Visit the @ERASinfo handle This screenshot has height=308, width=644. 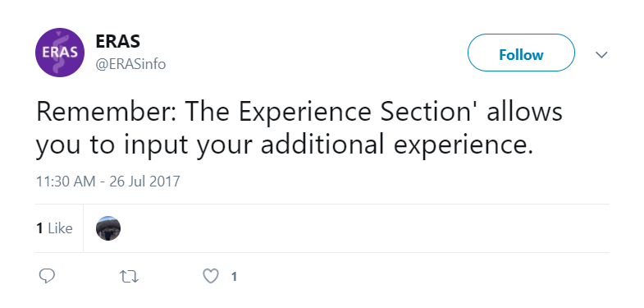130,64
